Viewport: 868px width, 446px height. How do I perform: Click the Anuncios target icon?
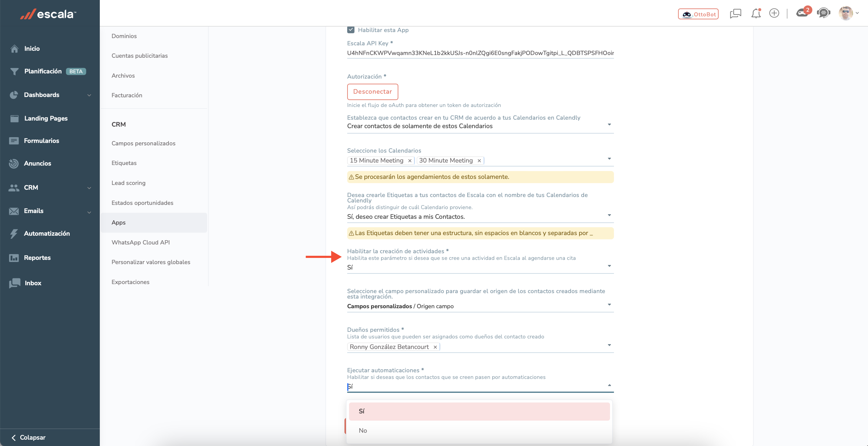click(14, 163)
